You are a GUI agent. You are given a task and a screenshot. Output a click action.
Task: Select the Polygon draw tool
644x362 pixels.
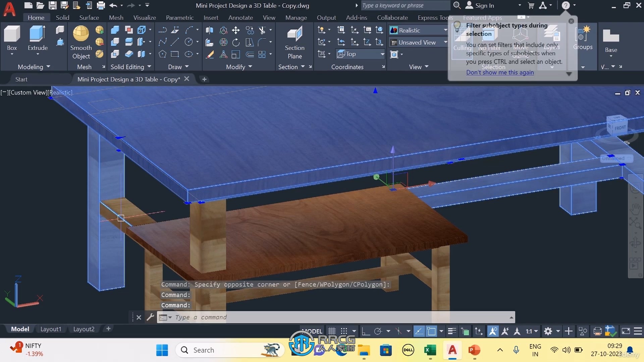click(x=162, y=54)
